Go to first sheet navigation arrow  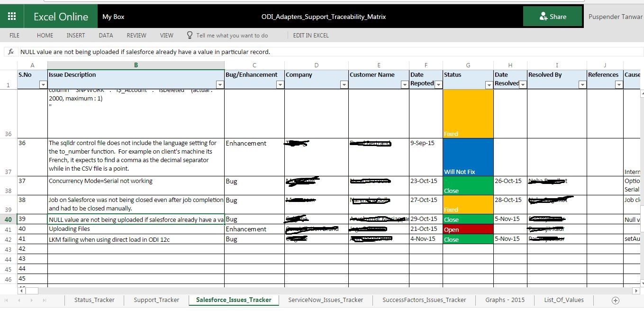pos(7,300)
